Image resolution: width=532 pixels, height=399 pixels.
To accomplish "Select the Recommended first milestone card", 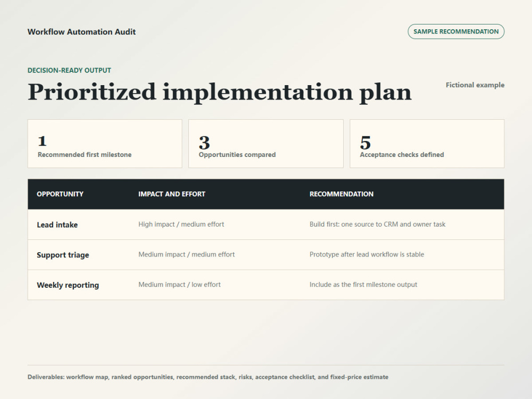I will [x=105, y=144].
